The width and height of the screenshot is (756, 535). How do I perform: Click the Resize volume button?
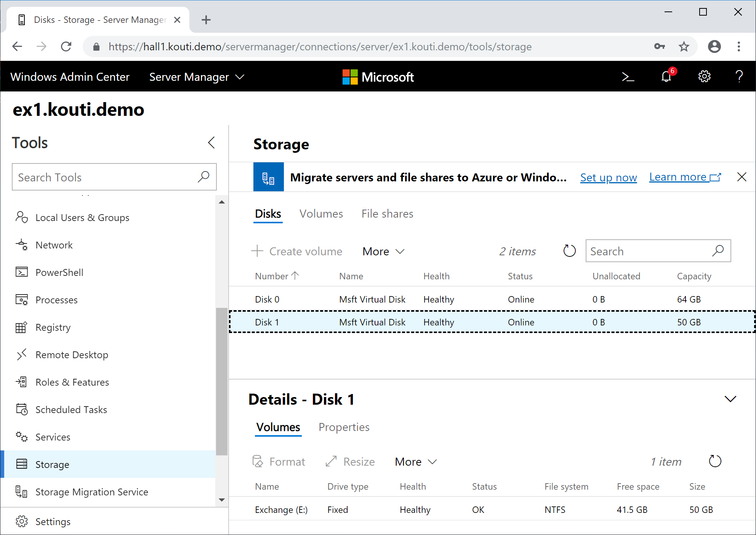(350, 462)
